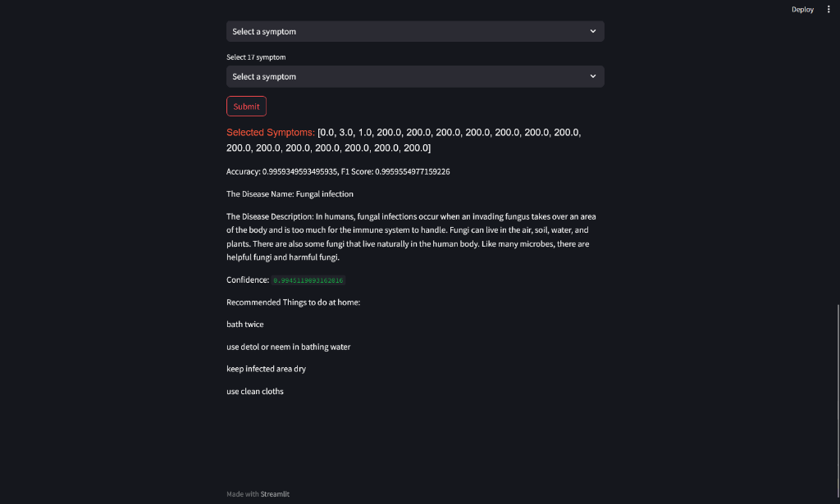This screenshot has width=840, height=504.
Task: Click the 'Recommended Things to do at home' line
Action: click(293, 302)
